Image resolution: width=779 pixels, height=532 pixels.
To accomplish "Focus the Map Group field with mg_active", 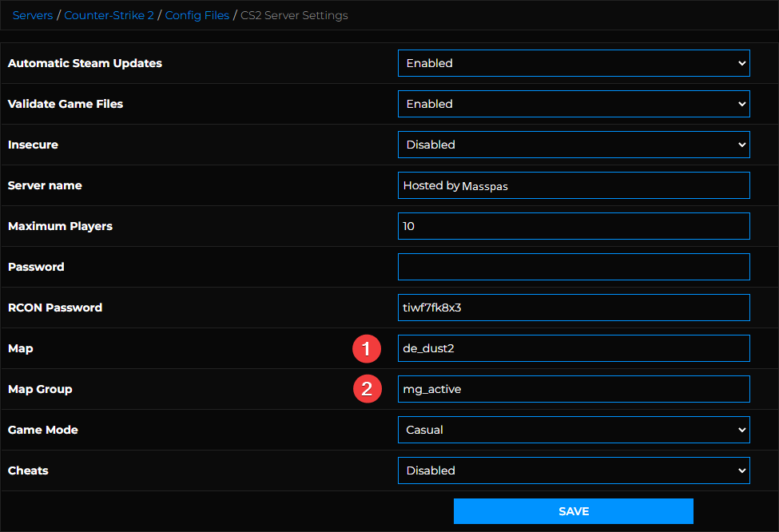I will coord(573,389).
